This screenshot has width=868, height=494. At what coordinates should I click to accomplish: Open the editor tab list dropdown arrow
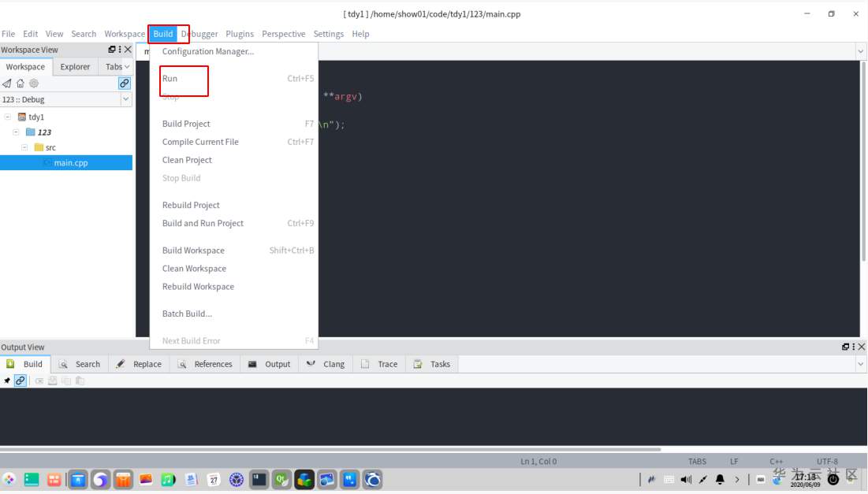click(860, 51)
